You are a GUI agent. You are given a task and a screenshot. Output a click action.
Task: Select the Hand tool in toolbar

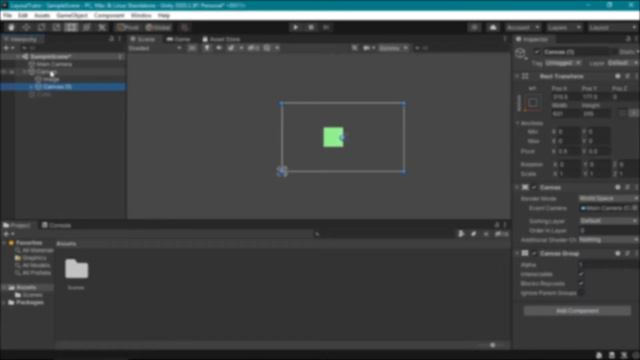point(11,27)
